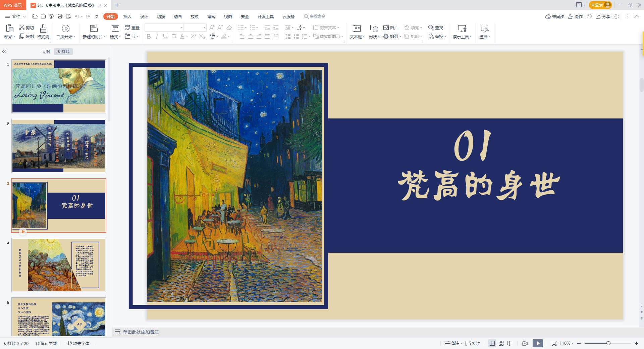Viewport: 644px width, 349px height.
Task: Open a new document tab plus
Action: point(117,5)
